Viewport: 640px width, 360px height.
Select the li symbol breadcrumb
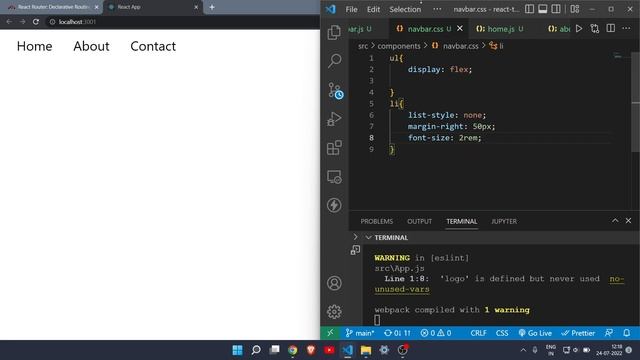496,46
